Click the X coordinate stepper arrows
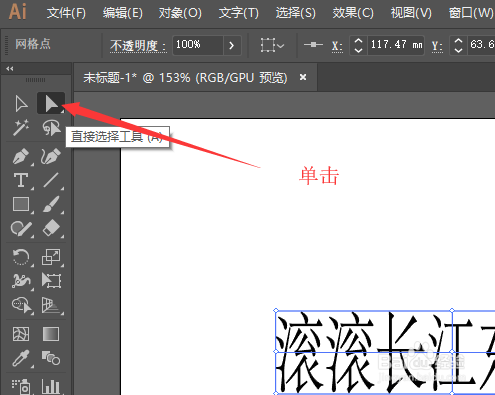 [x=358, y=45]
